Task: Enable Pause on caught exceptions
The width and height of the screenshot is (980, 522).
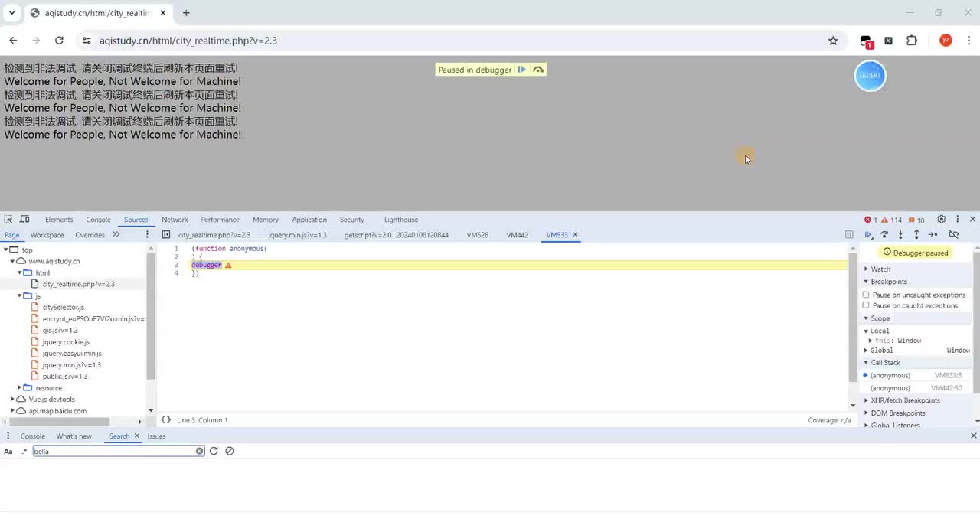Action: click(866, 305)
